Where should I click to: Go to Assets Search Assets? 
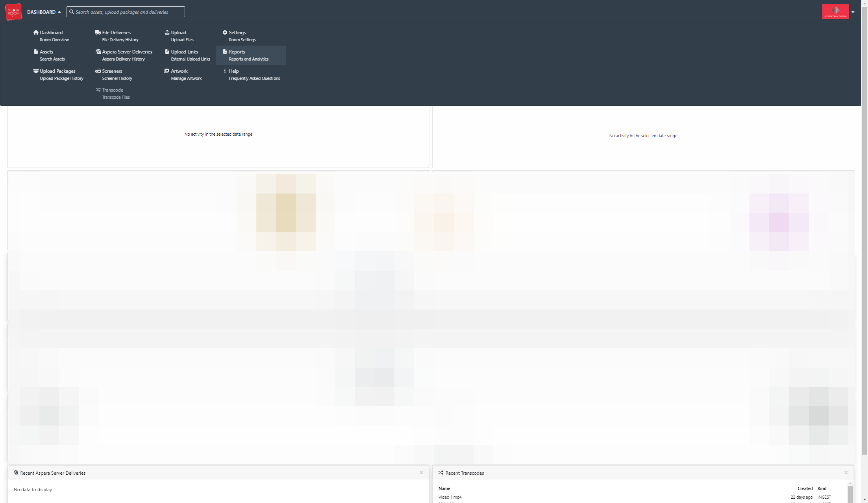click(x=49, y=55)
